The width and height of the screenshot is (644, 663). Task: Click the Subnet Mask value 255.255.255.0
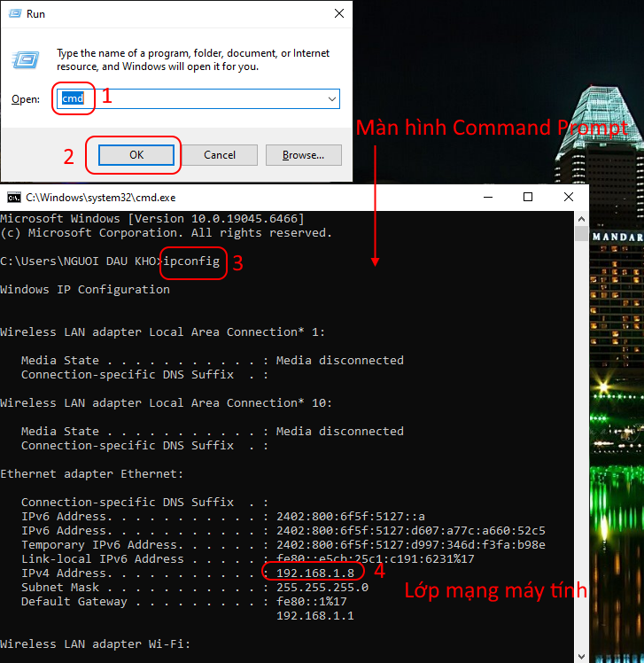pyautogui.click(x=322, y=587)
